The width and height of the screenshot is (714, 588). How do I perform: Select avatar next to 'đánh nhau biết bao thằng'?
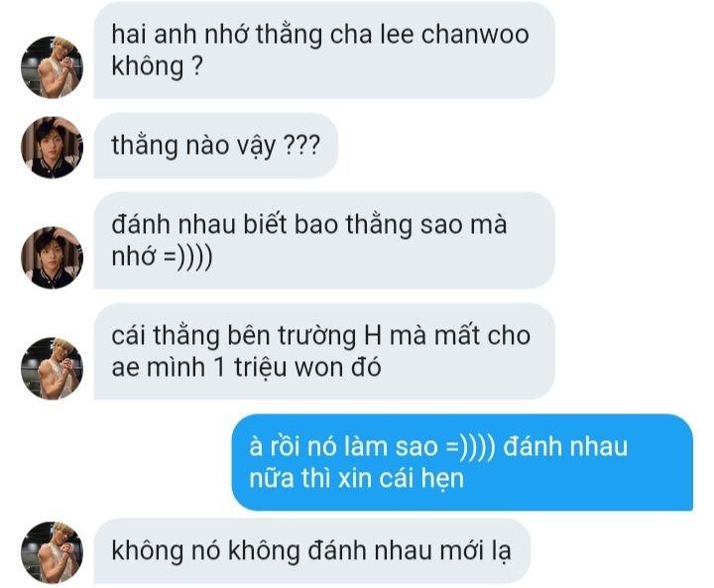52,258
